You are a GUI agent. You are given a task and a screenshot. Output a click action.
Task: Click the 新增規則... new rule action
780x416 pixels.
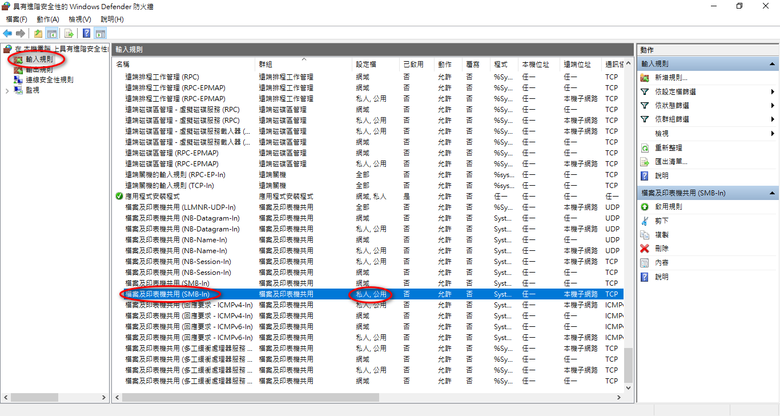(x=671, y=78)
